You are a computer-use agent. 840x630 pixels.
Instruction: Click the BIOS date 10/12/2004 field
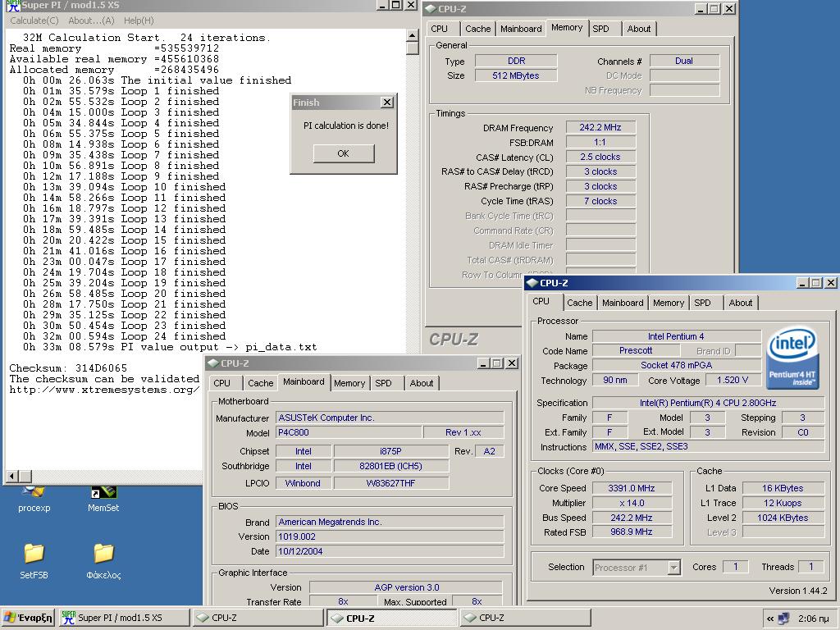[x=390, y=551]
